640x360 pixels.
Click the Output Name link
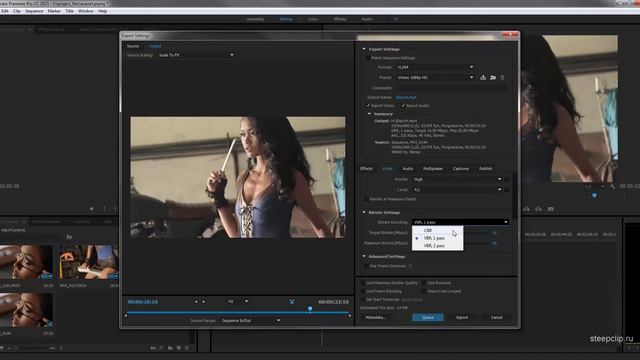click(406, 98)
